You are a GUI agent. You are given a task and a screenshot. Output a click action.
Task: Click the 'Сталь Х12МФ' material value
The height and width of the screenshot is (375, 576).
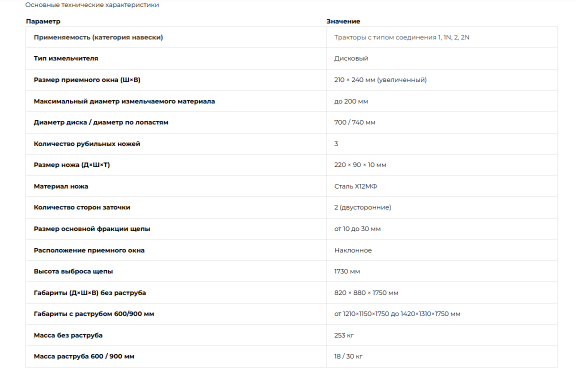tap(355, 187)
